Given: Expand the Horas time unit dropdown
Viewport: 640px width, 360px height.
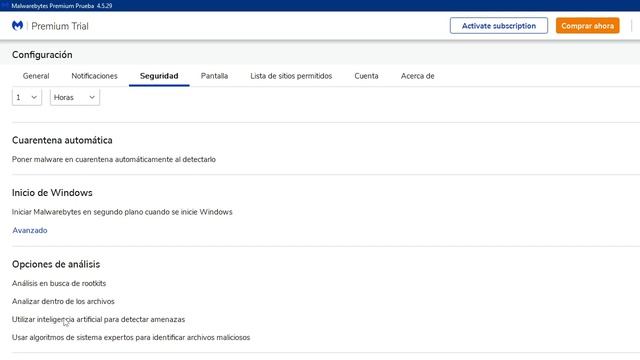Looking at the screenshot, I should (x=75, y=97).
